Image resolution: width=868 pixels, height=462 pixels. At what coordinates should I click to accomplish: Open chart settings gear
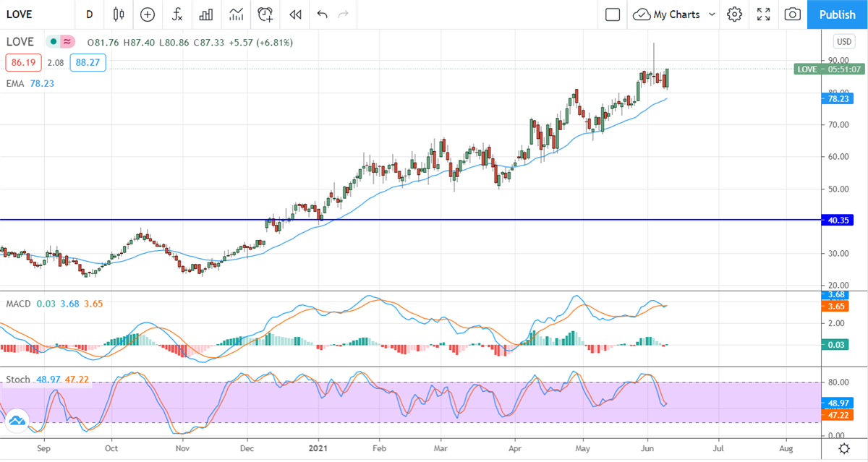734,14
